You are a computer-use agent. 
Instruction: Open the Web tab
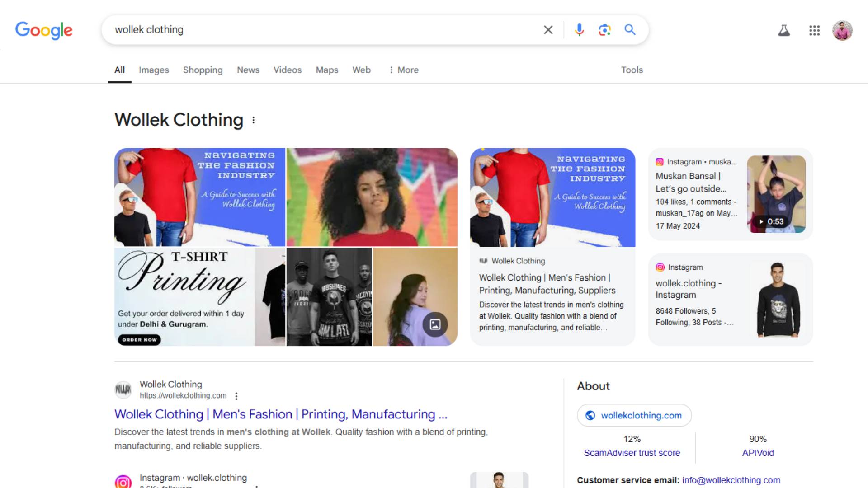pos(362,70)
